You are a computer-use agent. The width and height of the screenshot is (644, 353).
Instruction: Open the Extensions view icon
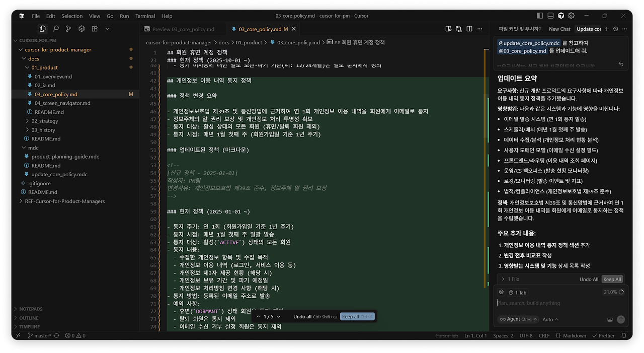(x=95, y=29)
